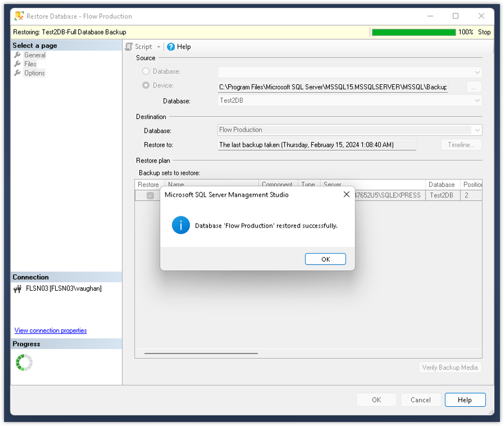504x426 pixels.
Task: Click the Test2DB cell in backup sets
Action: (442, 196)
